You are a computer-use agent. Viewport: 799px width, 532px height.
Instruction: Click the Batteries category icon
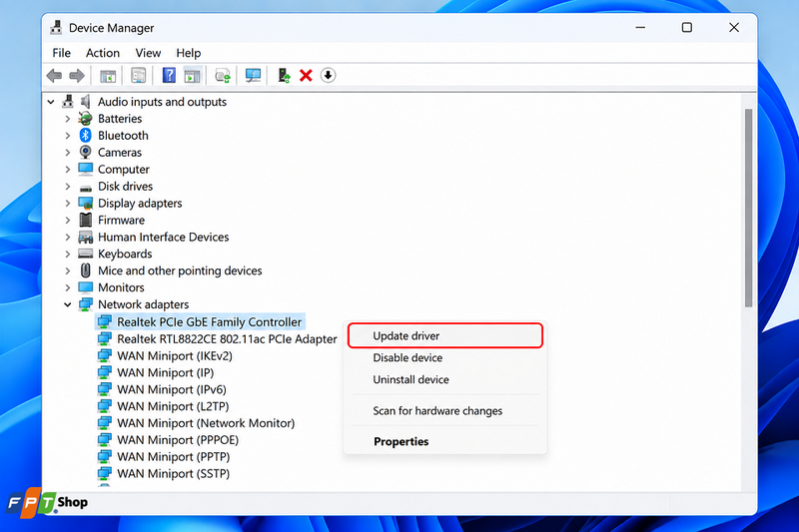[85, 119]
